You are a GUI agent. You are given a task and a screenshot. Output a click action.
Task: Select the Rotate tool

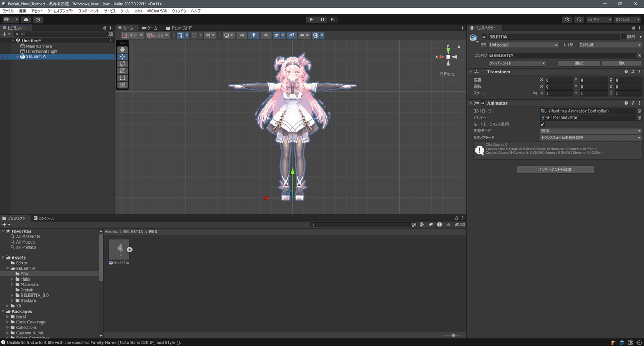(x=122, y=63)
